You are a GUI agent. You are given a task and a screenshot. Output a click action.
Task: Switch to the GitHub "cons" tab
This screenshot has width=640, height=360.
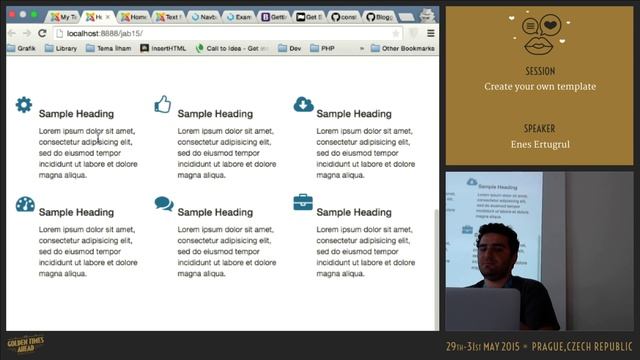[344, 17]
